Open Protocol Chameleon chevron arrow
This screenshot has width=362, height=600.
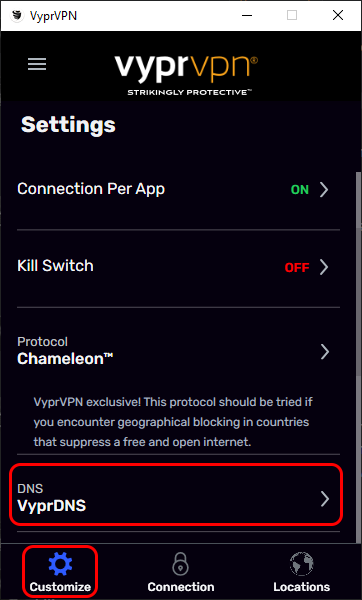[324, 352]
